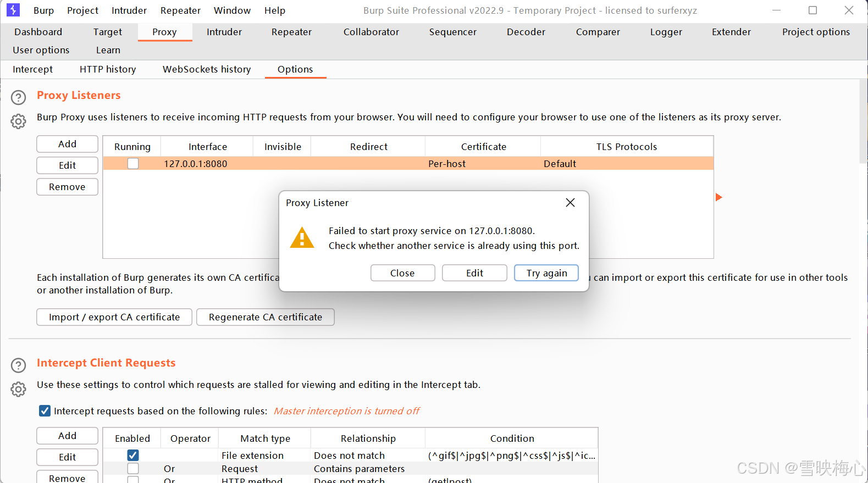Click Edit under Intercept Client Requests

point(67,457)
